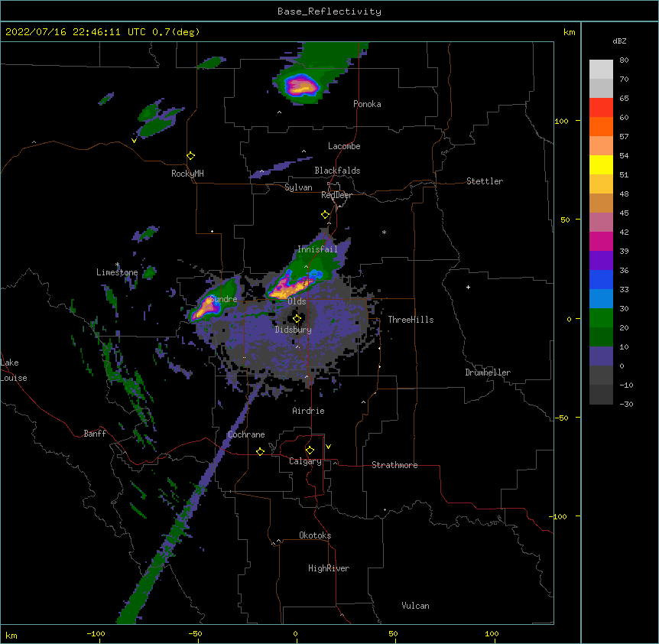Click the yellow diamond marker south of Cochrane
The height and width of the screenshot is (644, 659).
260,451
